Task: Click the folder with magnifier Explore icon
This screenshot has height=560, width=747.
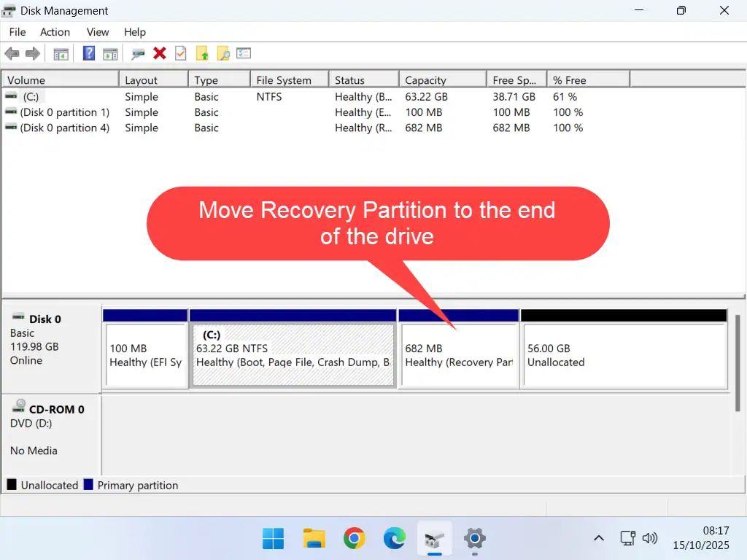Action: click(x=223, y=53)
